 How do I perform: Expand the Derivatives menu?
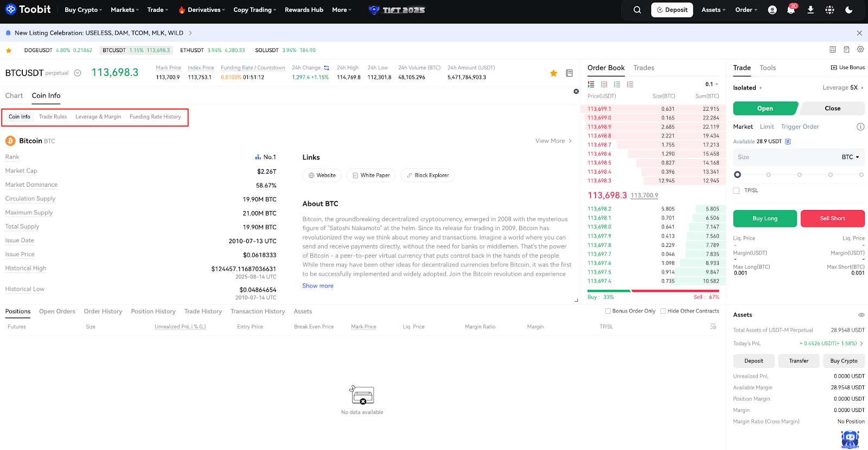click(201, 10)
